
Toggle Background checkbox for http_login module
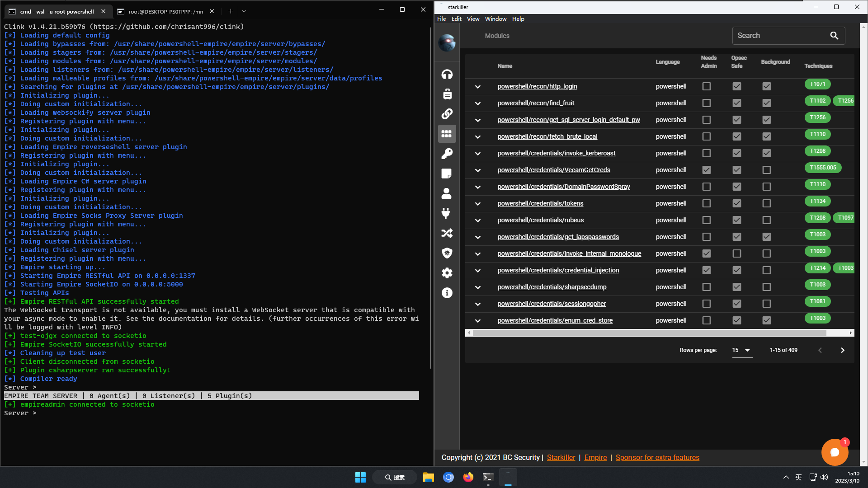(766, 86)
